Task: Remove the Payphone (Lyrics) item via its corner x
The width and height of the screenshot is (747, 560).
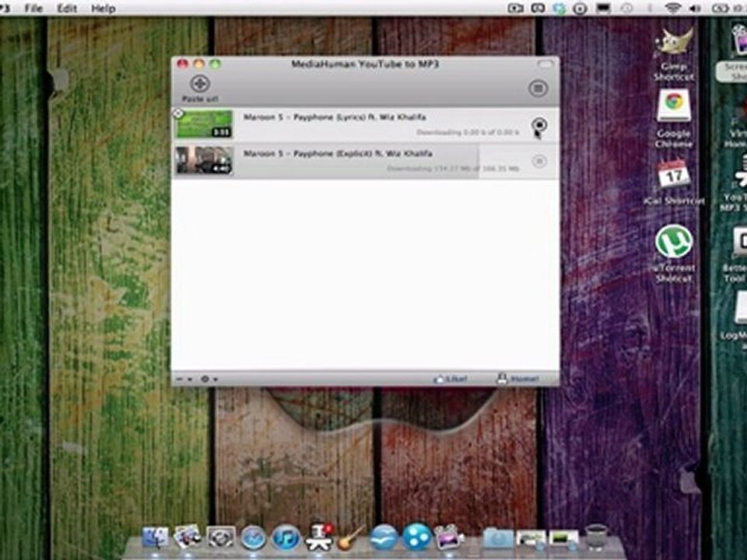Action: 178,114
